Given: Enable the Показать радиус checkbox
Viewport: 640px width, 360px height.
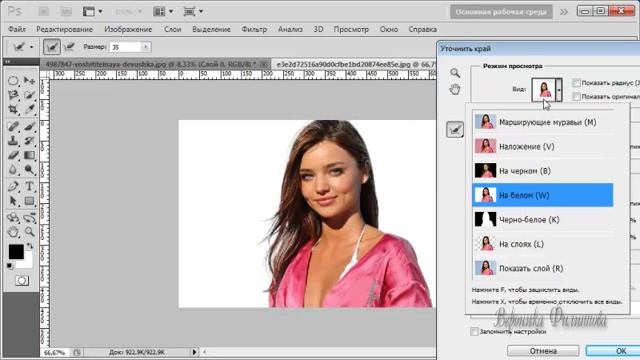Looking at the screenshot, I should [576, 83].
